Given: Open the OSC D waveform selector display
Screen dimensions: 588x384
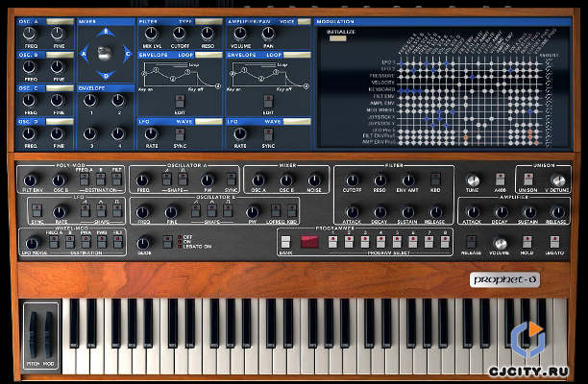Looking at the screenshot, I should (x=60, y=121).
